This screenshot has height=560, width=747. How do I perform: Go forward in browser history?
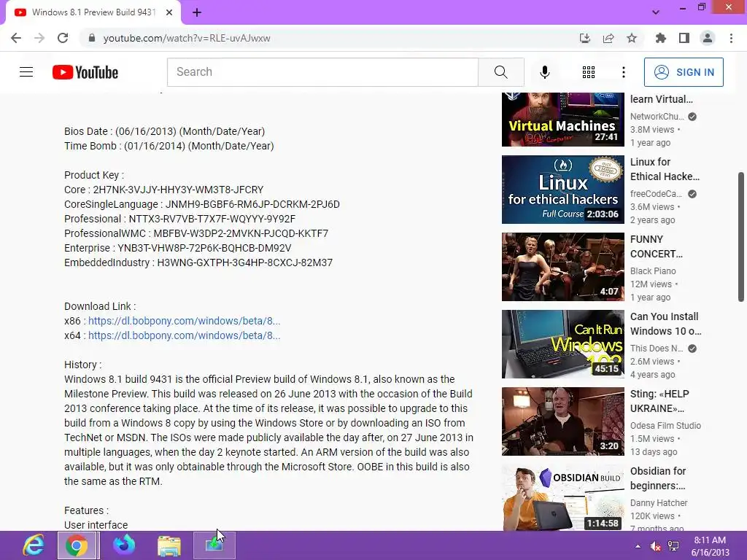[x=39, y=38]
